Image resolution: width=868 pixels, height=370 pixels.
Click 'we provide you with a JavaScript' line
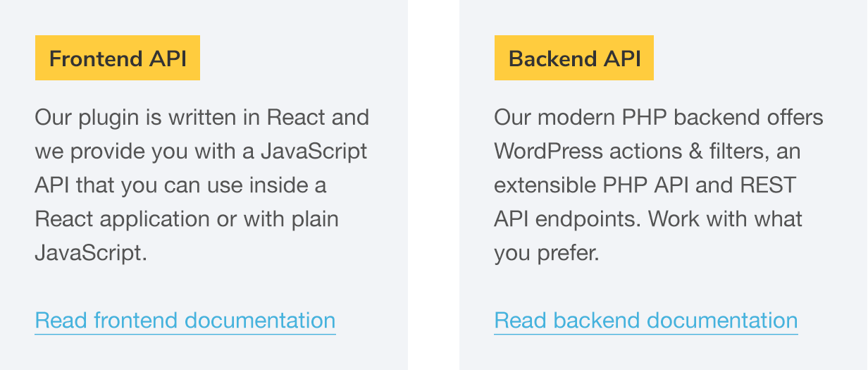click(x=201, y=151)
